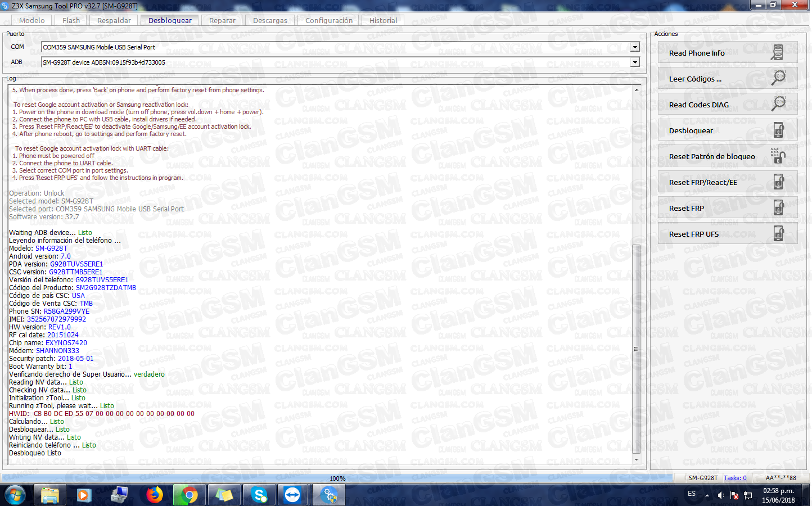Minimize the Z3X Samsung Tool window
812x506 pixels.
click(758, 5)
